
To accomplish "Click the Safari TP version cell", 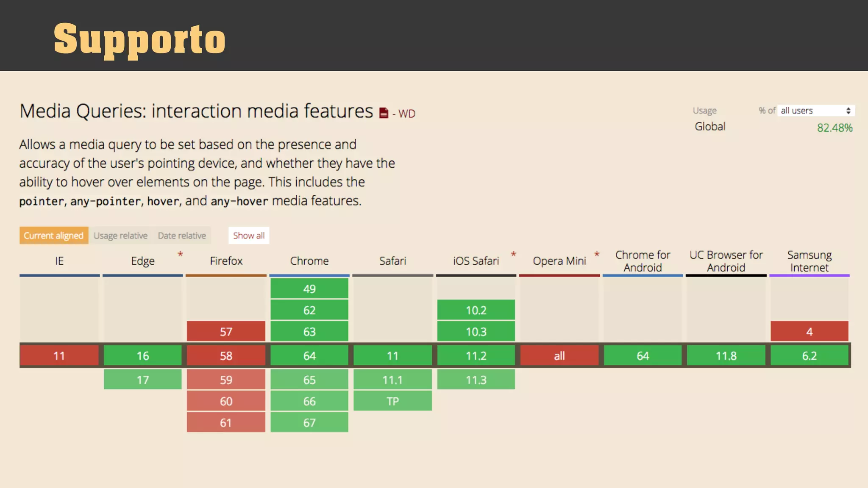I will point(392,401).
